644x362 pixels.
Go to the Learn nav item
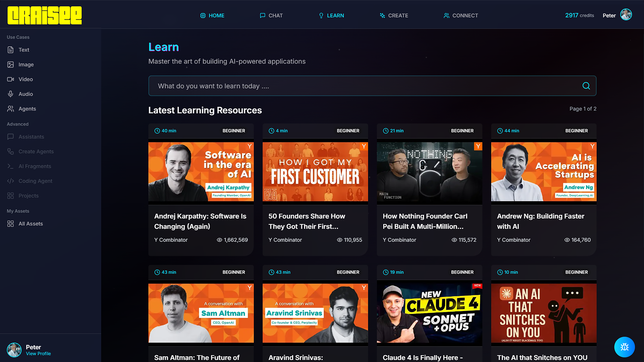click(331, 15)
